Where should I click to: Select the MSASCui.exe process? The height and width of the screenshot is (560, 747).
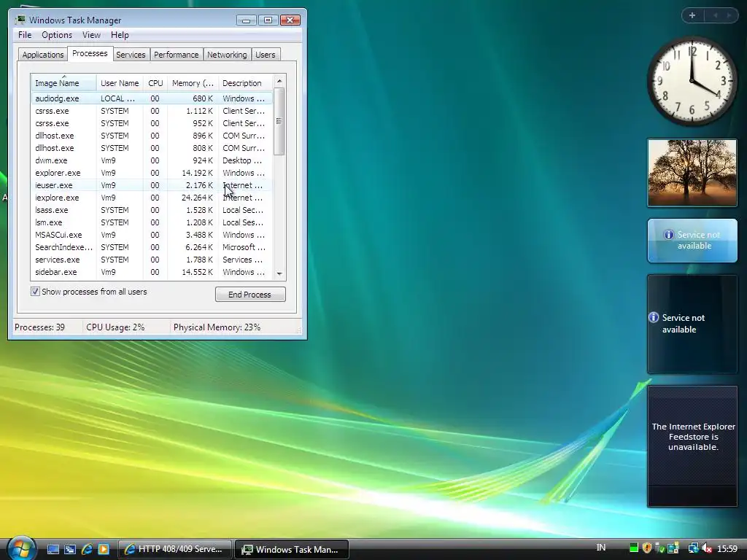pos(152,235)
